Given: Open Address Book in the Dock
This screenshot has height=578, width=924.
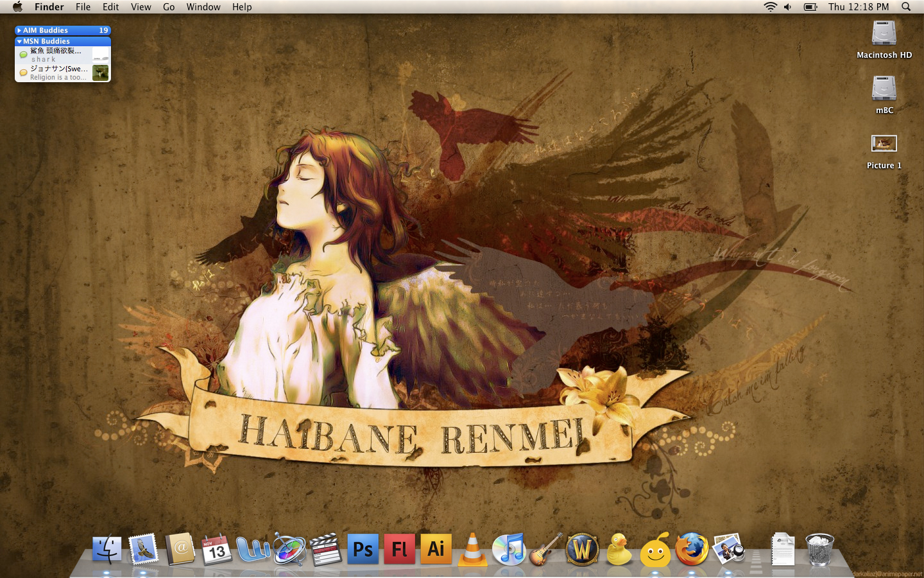Looking at the screenshot, I should 180,550.
